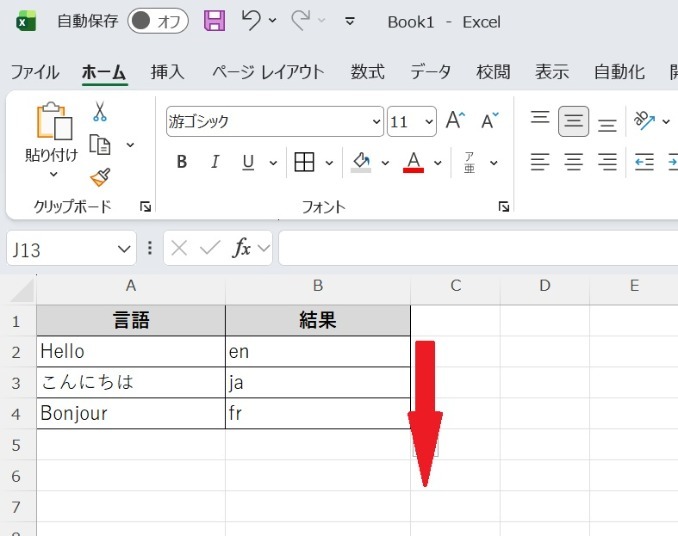This screenshot has height=536, width=678.
Task: Switch to the 挿入 tab
Action: pyautogui.click(x=167, y=72)
